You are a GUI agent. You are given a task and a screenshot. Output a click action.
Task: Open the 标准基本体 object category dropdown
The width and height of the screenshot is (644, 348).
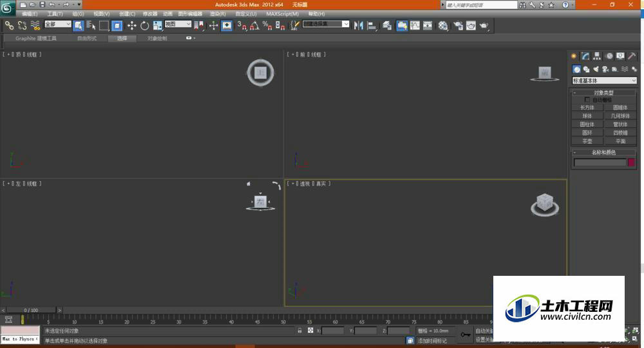tap(604, 81)
